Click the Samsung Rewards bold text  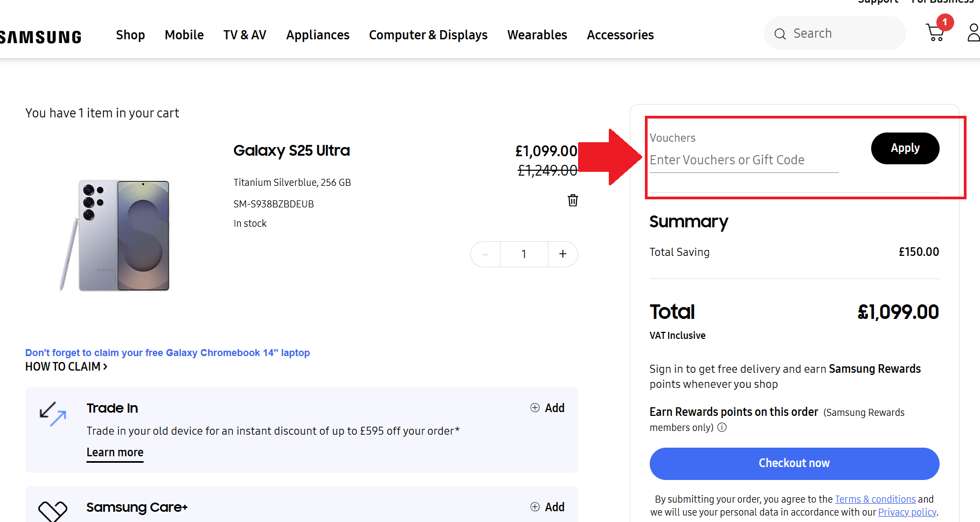pyautogui.click(x=875, y=369)
